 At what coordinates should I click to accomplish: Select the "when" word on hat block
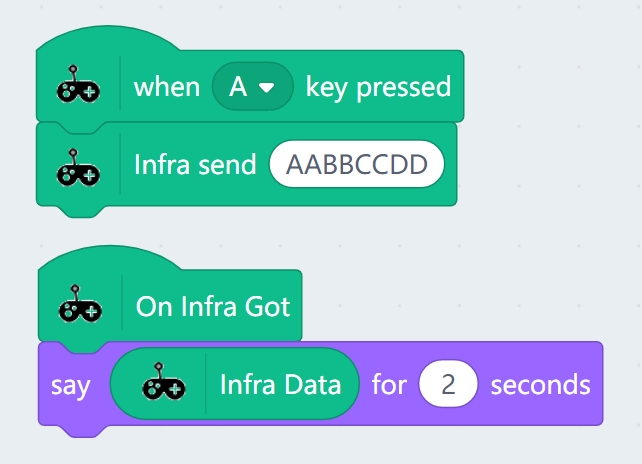[167, 87]
